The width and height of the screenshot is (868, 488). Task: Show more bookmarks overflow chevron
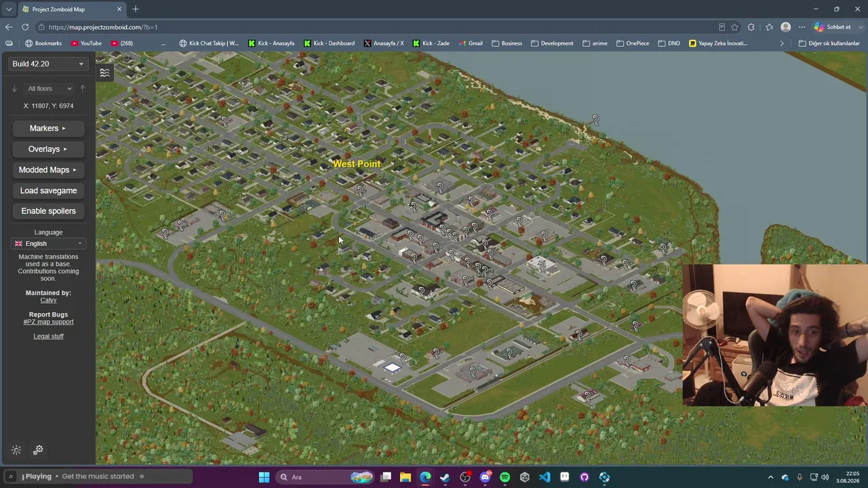(x=781, y=43)
